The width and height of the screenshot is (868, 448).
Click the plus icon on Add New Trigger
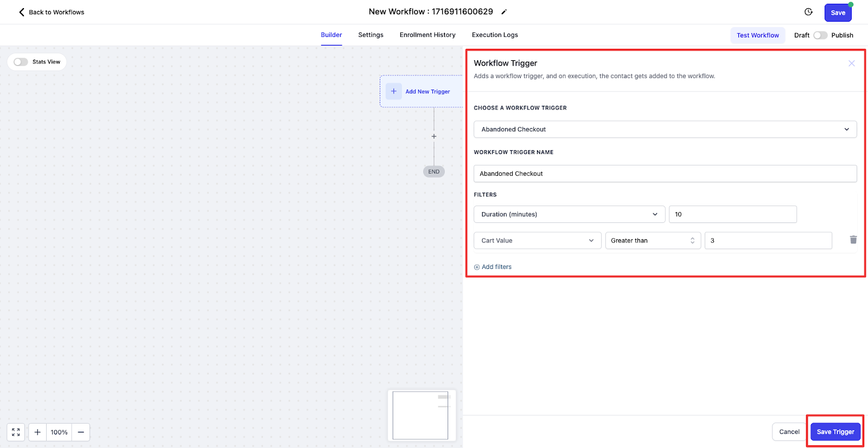pos(394,91)
